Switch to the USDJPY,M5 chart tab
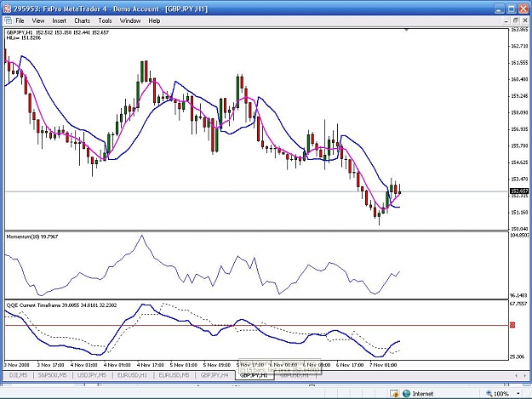 [92, 375]
